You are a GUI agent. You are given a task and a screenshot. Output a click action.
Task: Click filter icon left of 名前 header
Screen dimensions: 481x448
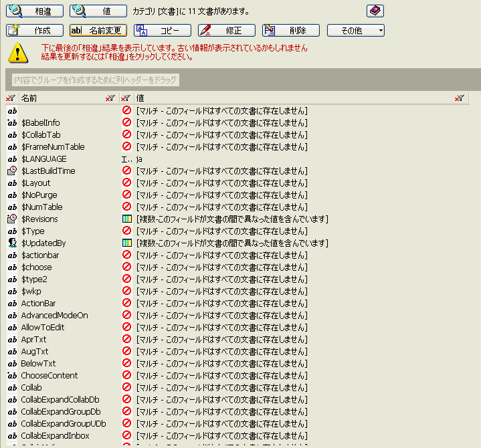click(11, 98)
